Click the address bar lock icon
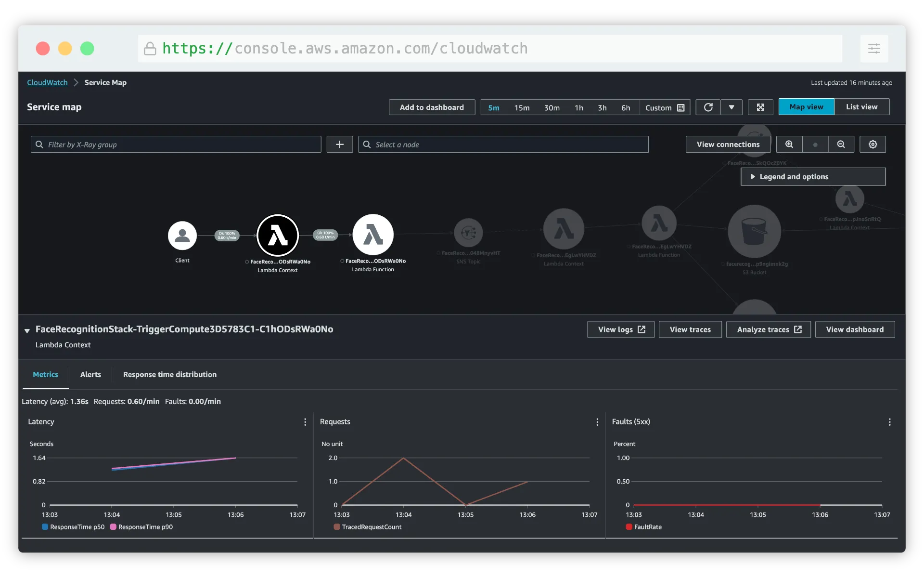This screenshot has width=924, height=578. (x=150, y=49)
